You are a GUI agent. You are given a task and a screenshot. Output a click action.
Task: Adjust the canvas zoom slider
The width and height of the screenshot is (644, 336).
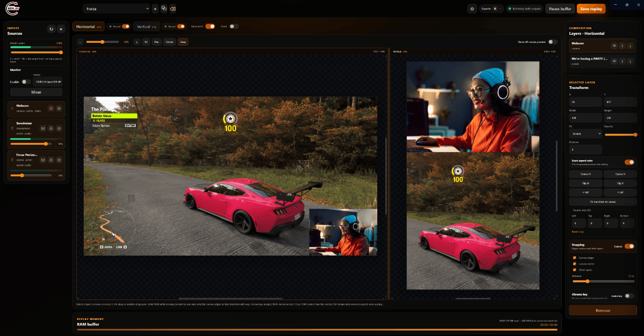pyautogui.click(x=103, y=41)
